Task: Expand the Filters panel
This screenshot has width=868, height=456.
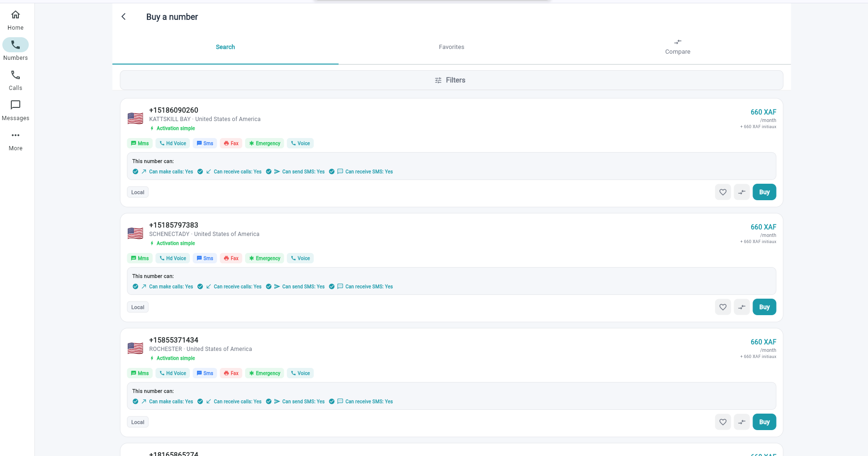Action: 451,80
